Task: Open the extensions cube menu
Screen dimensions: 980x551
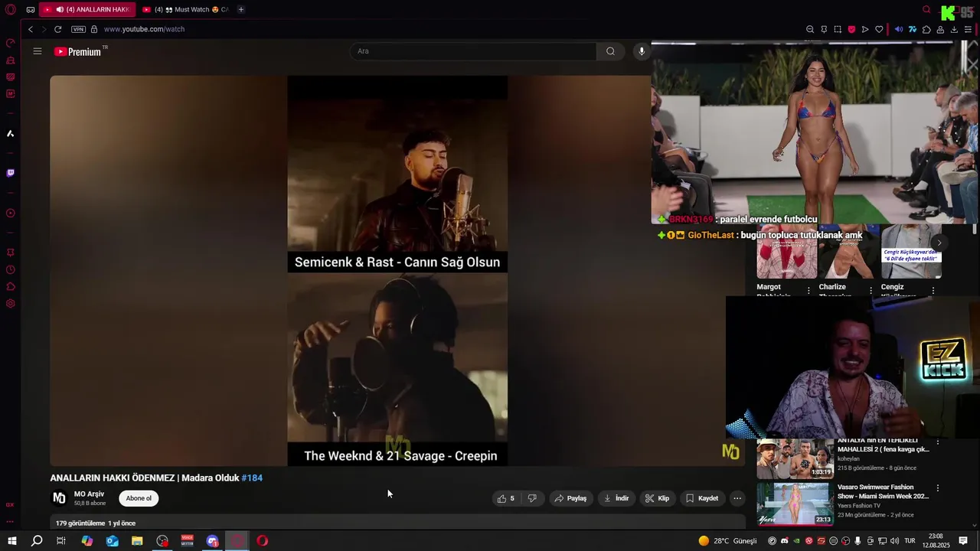Action: tap(926, 29)
